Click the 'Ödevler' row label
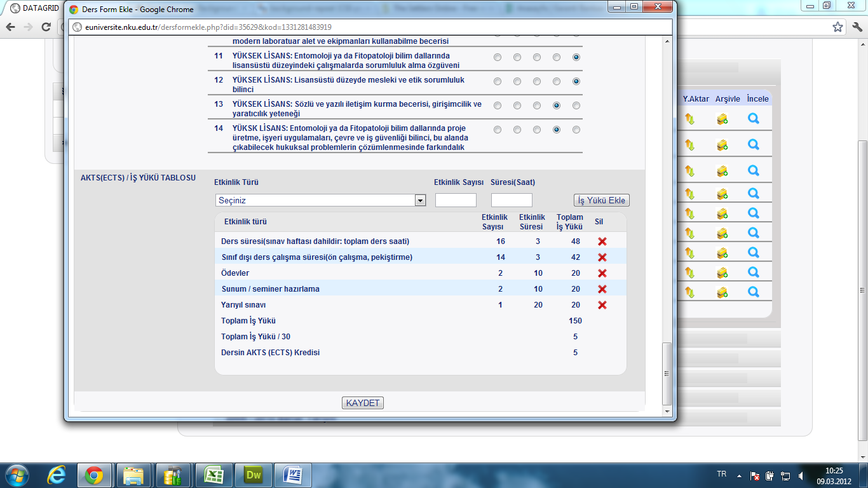The width and height of the screenshot is (868, 488). click(235, 273)
